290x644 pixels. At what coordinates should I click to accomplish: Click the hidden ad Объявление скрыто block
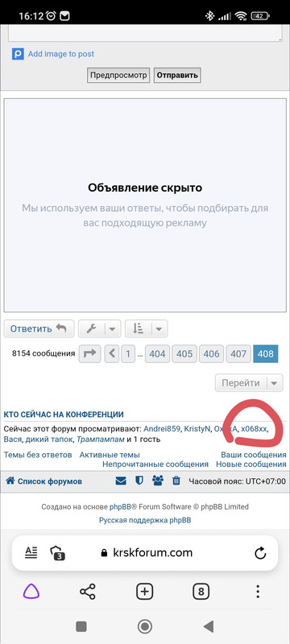(145, 205)
